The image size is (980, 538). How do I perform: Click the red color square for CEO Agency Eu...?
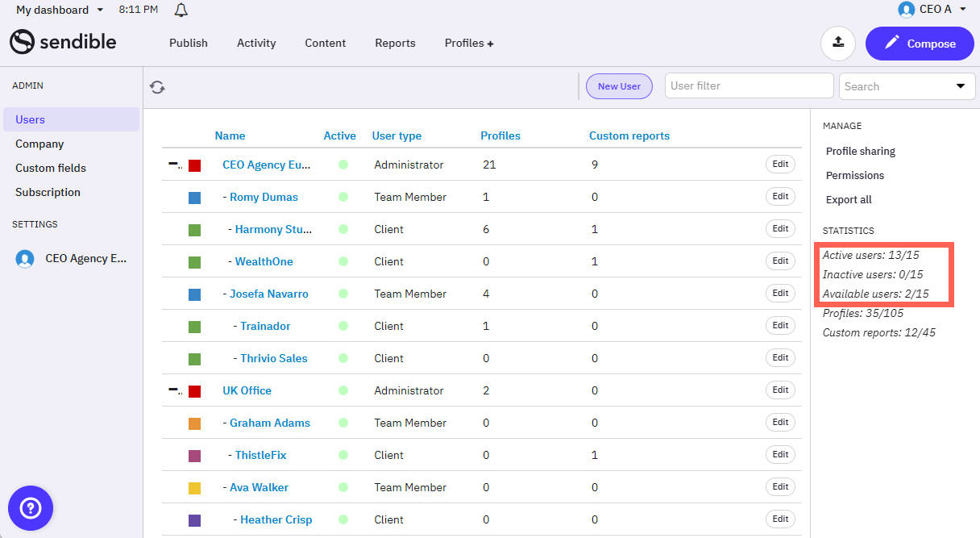coord(194,165)
